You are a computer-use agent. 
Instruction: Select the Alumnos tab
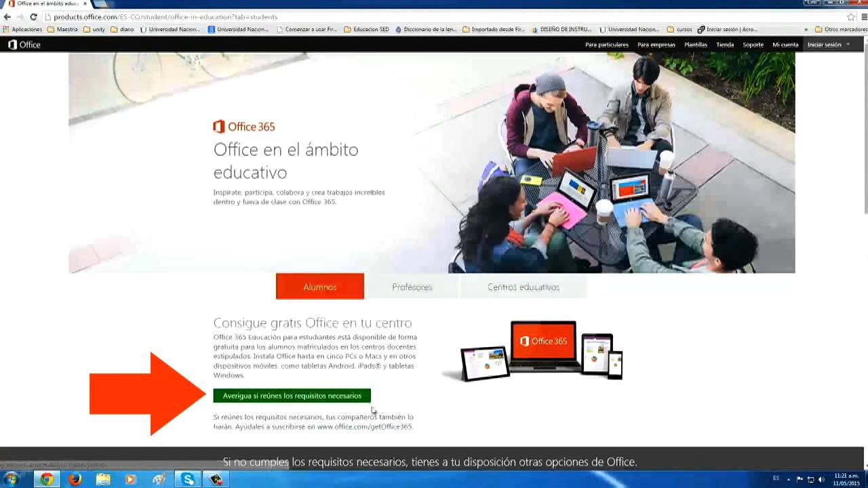[320, 287]
